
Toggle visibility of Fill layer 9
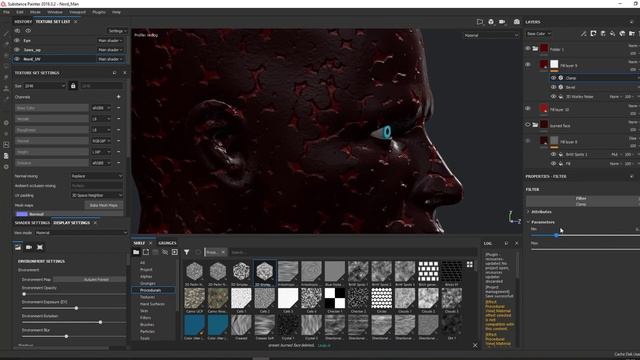(x=528, y=64)
